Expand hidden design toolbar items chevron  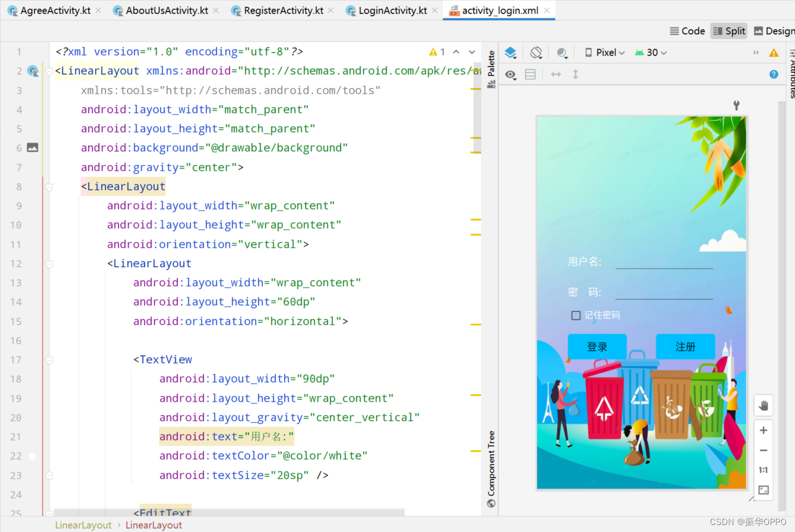[x=756, y=52]
